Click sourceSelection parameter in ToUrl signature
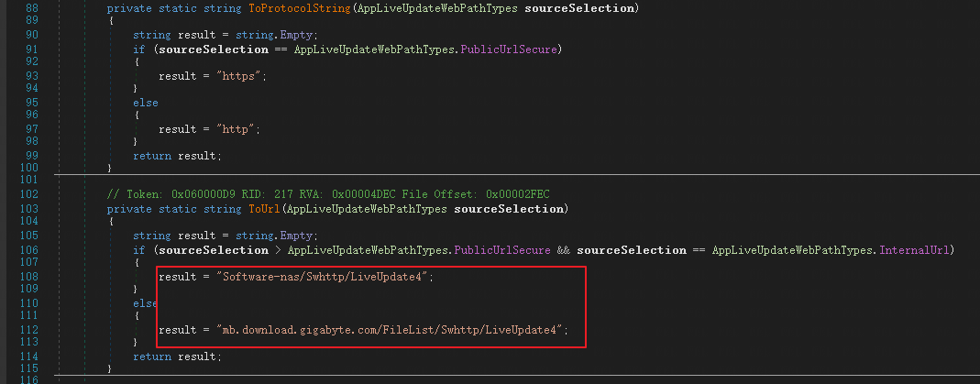 (x=509, y=209)
